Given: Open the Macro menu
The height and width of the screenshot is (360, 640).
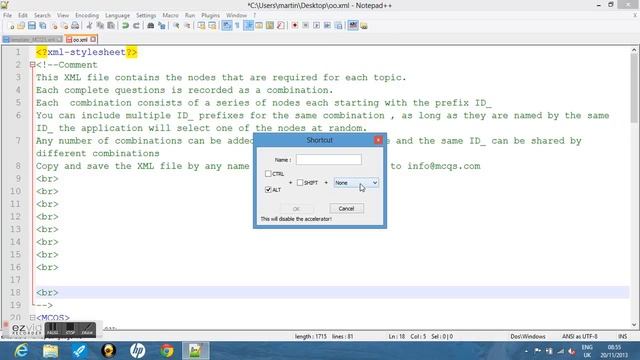Looking at the screenshot, I should coord(171,16).
